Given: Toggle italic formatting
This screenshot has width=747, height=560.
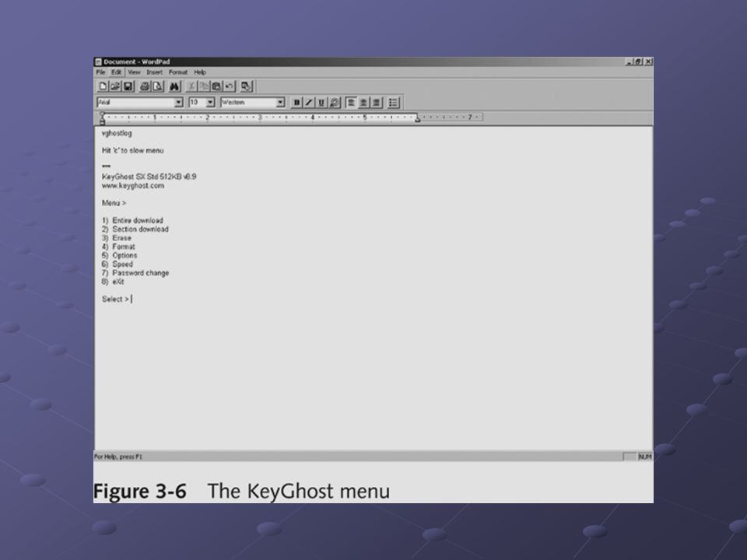Looking at the screenshot, I should (309, 103).
